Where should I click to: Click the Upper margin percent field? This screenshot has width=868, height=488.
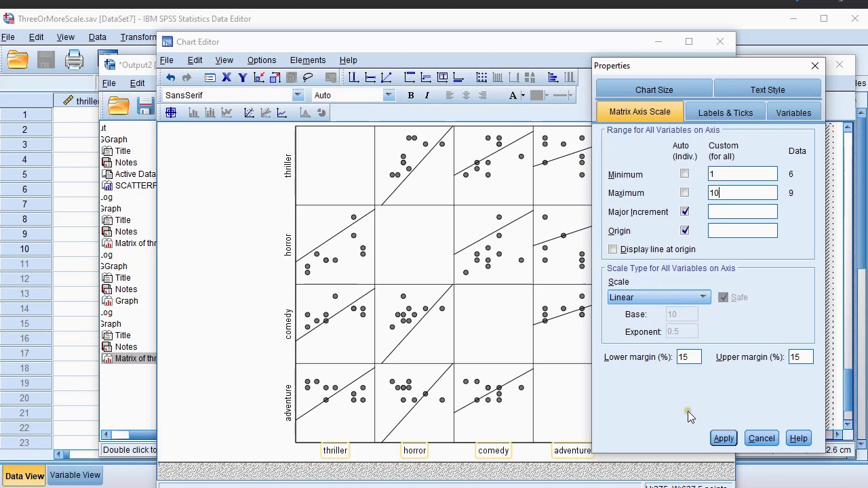pos(801,357)
